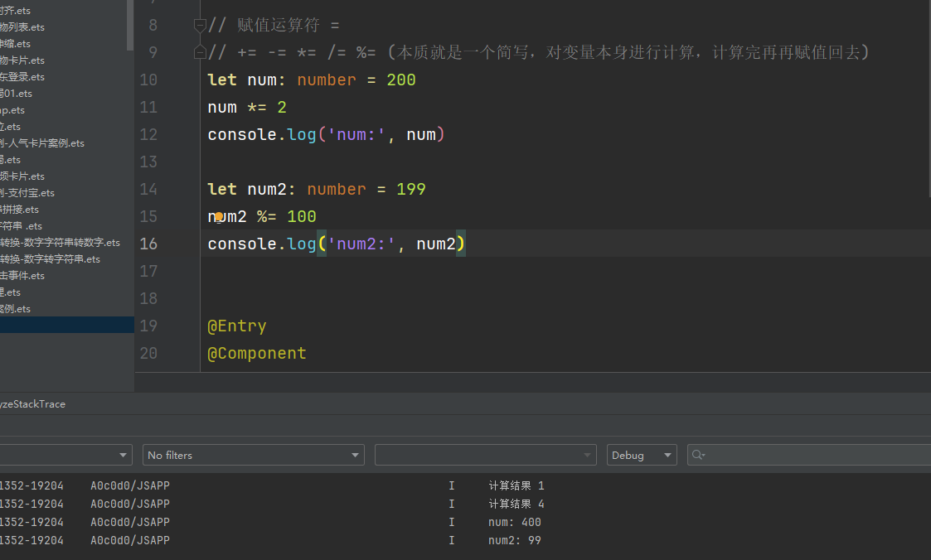Open file 东登录.ets in project tree
This screenshot has width=931, height=560.
tap(22, 76)
